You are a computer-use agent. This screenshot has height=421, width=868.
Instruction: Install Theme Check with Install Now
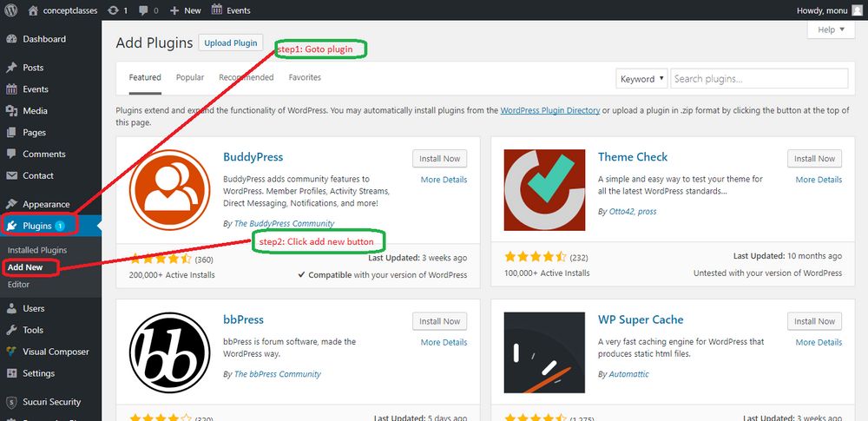point(814,159)
